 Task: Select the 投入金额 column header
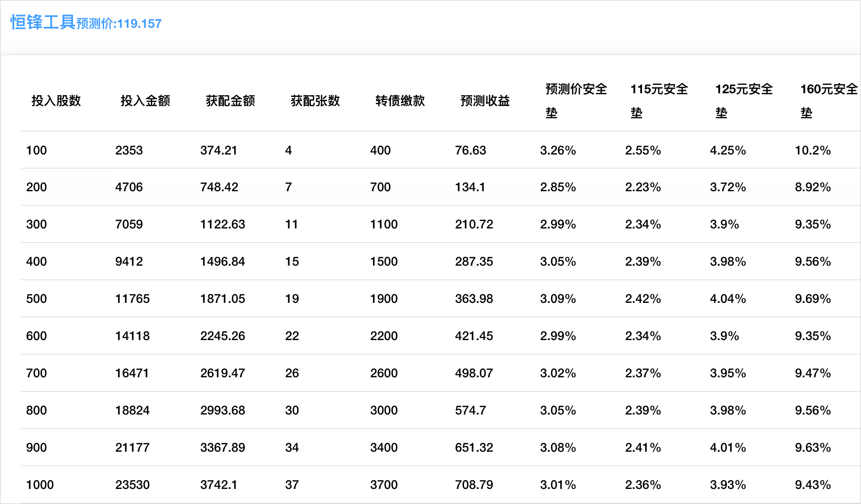click(145, 101)
